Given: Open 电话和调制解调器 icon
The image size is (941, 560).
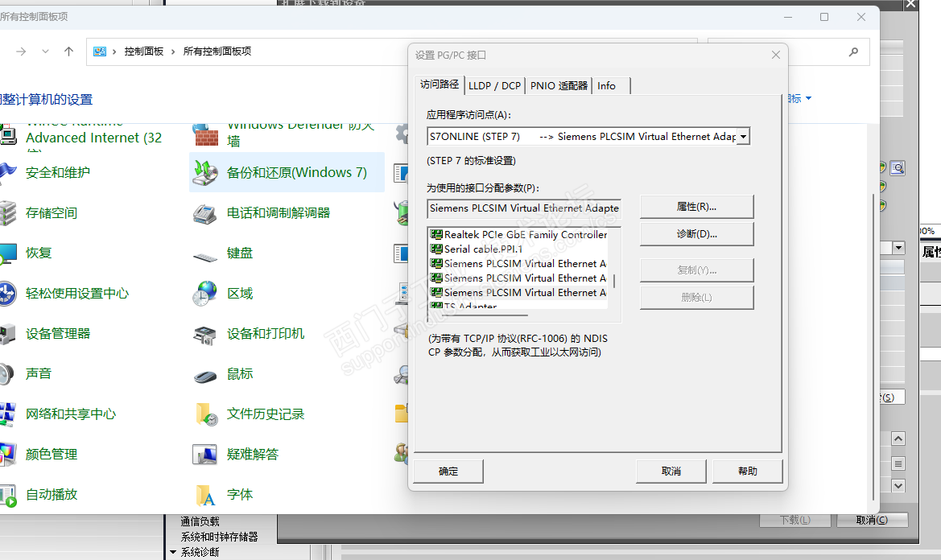Looking at the screenshot, I should tap(204, 213).
